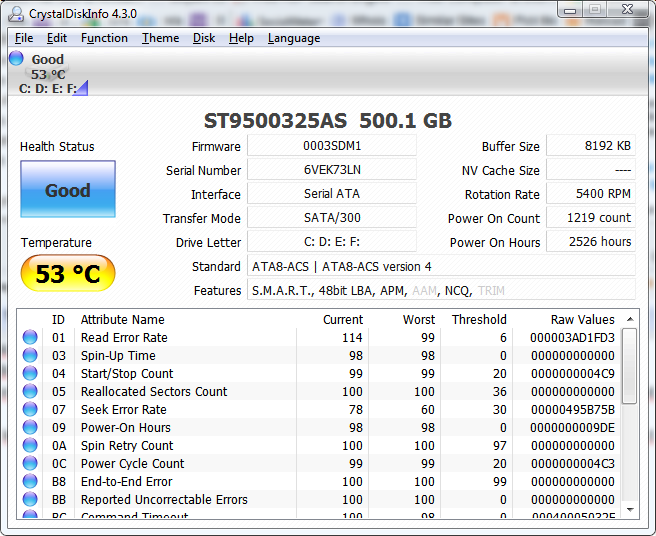Image resolution: width=656 pixels, height=536 pixels.
Task: Click the Drive Letter field C: D: E: F:
Action: click(x=332, y=241)
